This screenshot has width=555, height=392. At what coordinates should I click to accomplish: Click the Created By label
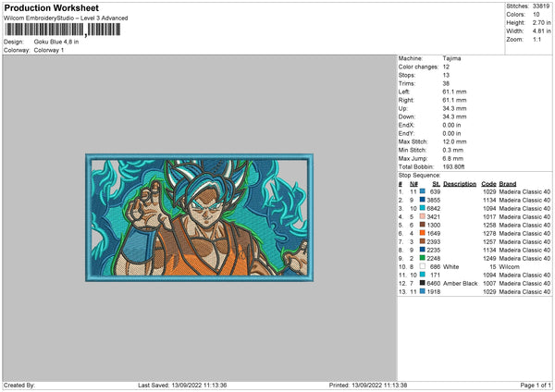point(19,385)
